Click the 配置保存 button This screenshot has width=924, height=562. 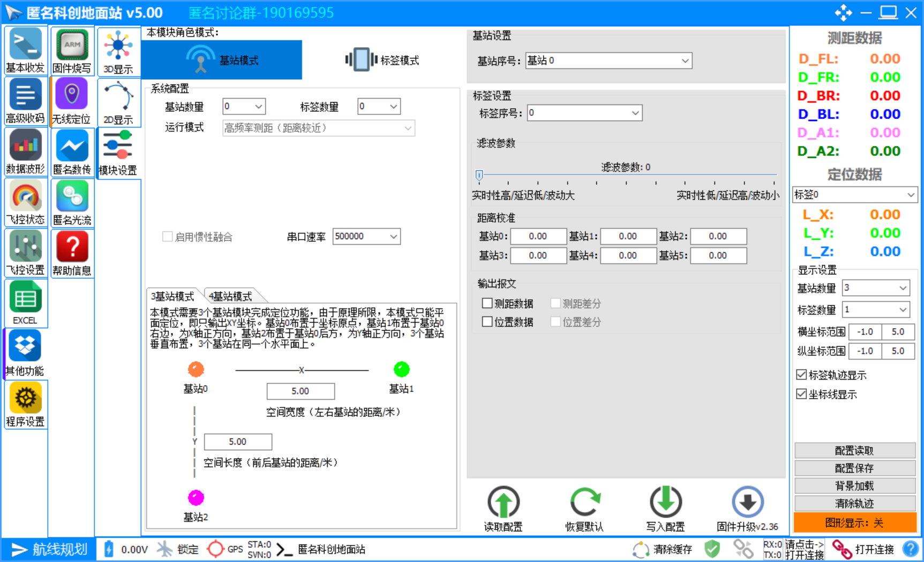[x=854, y=468]
